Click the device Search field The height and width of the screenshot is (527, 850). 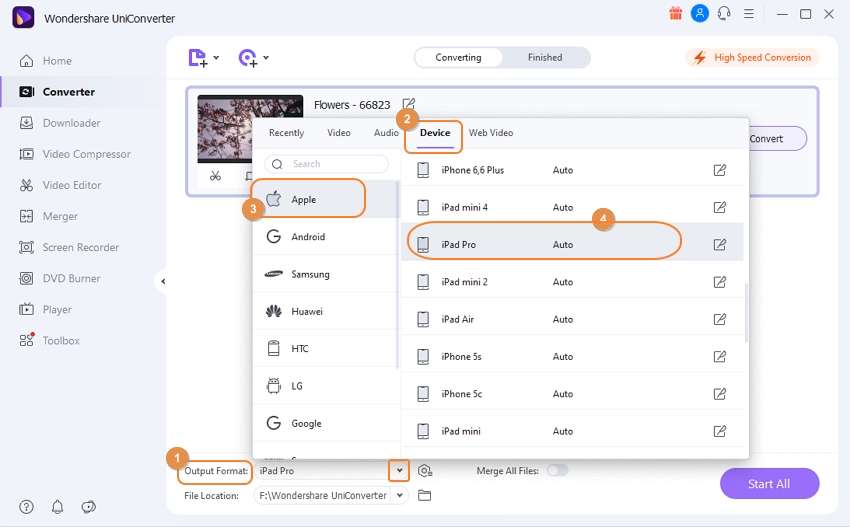click(x=327, y=164)
